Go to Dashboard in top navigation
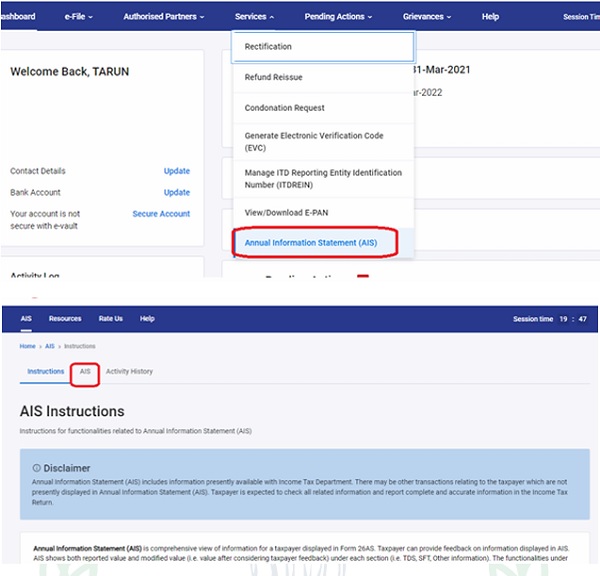Viewport: 600px width, 576px height. pos(18,16)
